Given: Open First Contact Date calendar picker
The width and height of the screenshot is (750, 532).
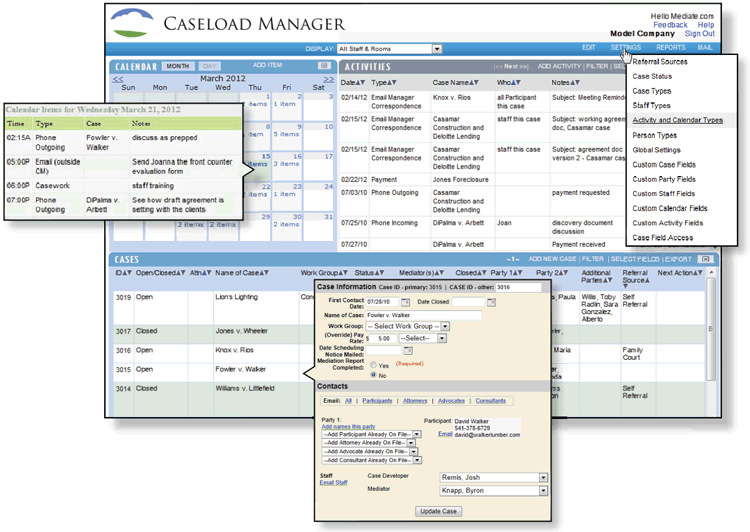Looking at the screenshot, I should click(x=403, y=302).
